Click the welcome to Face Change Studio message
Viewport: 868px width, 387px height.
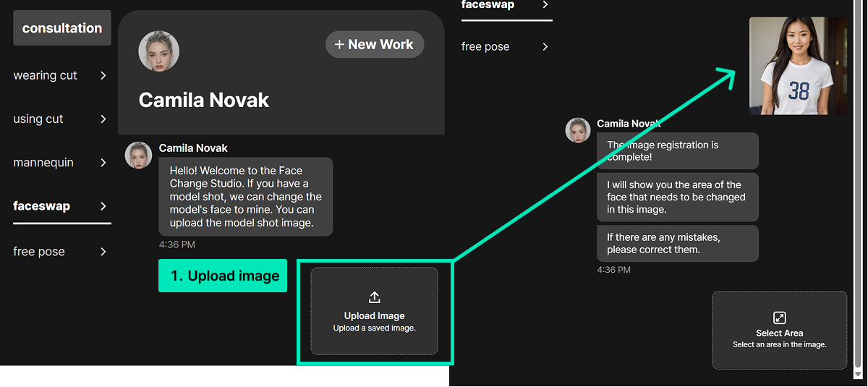(246, 197)
